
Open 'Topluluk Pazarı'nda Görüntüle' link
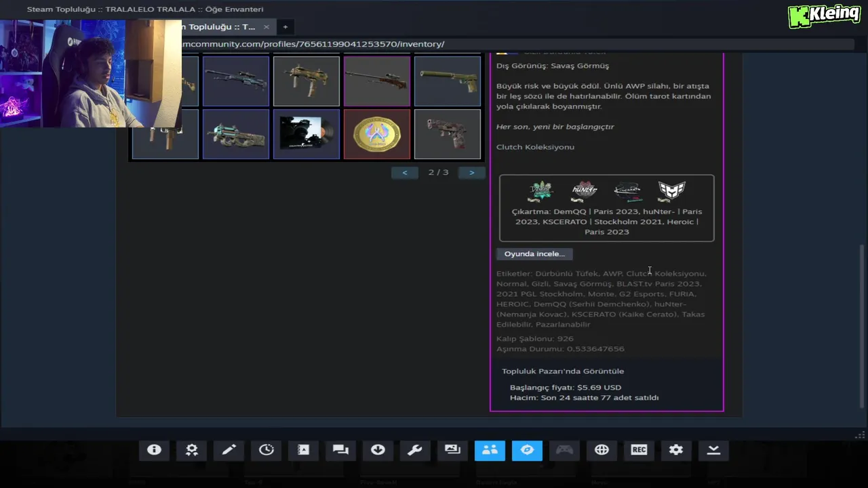[x=563, y=371]
